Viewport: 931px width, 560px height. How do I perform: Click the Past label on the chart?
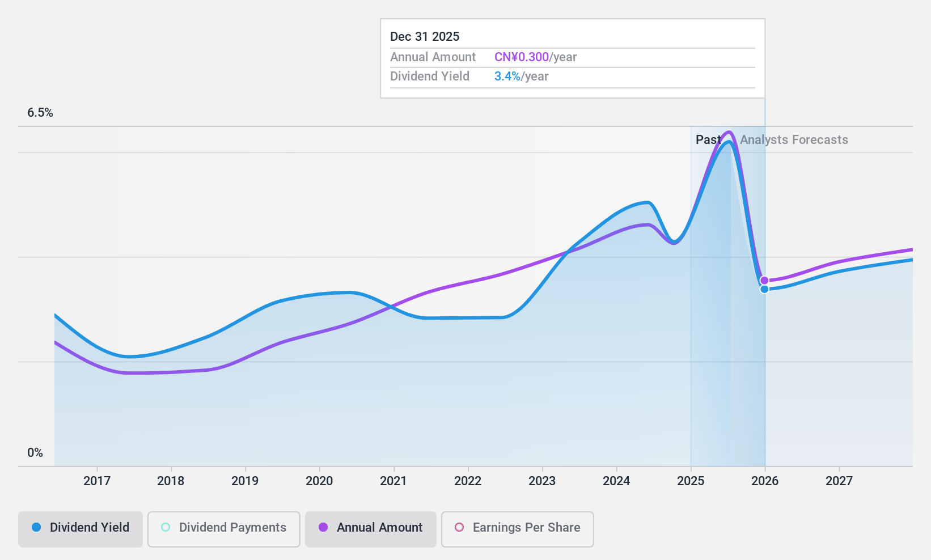pyautogui.click(x=708, y=140)
